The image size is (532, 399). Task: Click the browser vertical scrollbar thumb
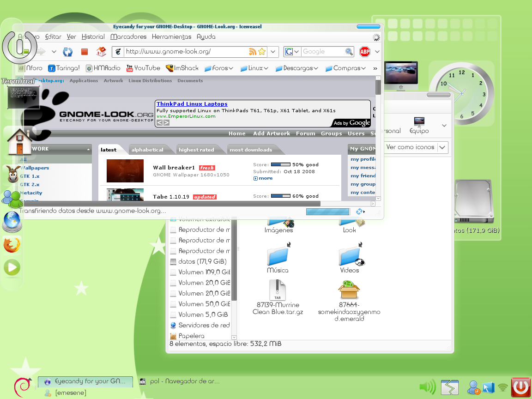click(x=378, y=87)
